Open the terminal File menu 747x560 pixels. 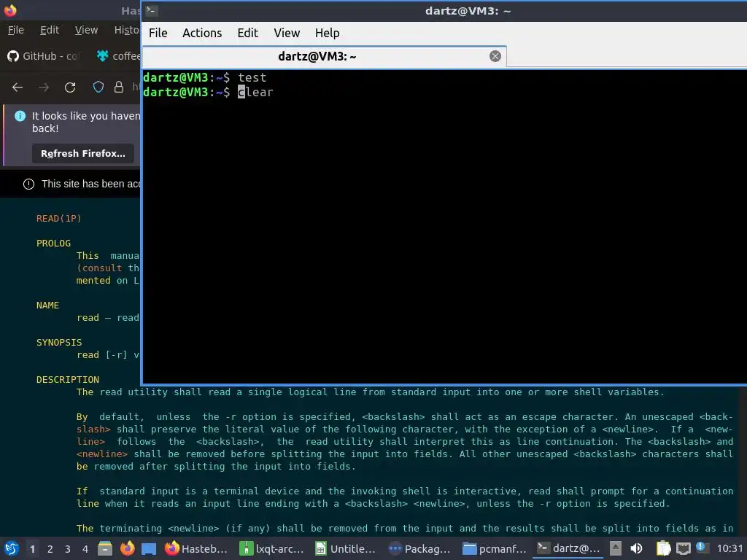[x=158, y=33]
